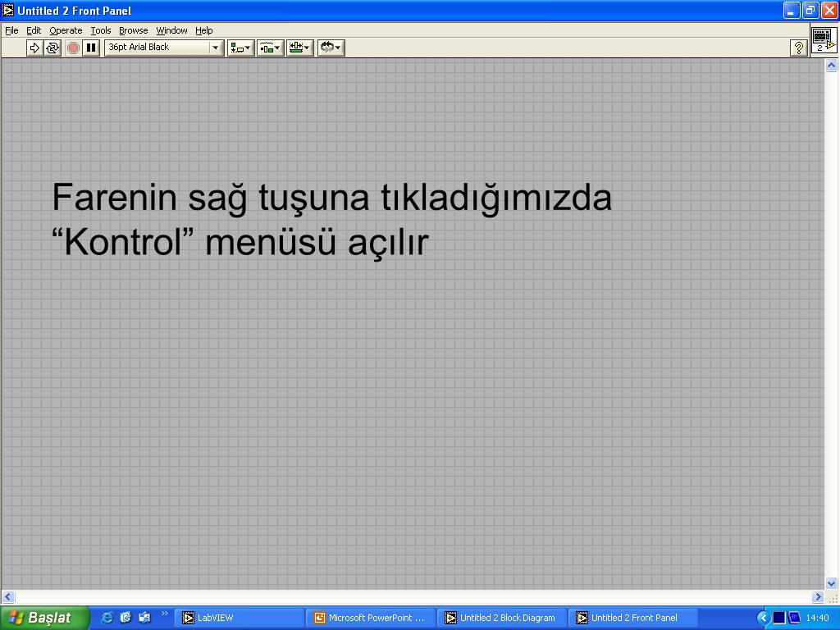Image resolution: width=840 pixels, height=630 pixels.
Task: Switch to Microsoft PowerPoint taskbar item
Action: tap(370, 618)
